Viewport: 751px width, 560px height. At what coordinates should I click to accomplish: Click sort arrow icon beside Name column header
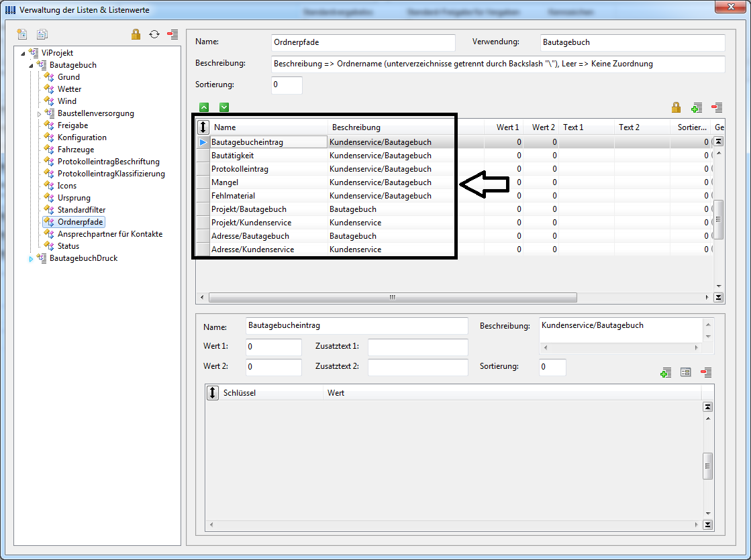click(x=203, y=127)
